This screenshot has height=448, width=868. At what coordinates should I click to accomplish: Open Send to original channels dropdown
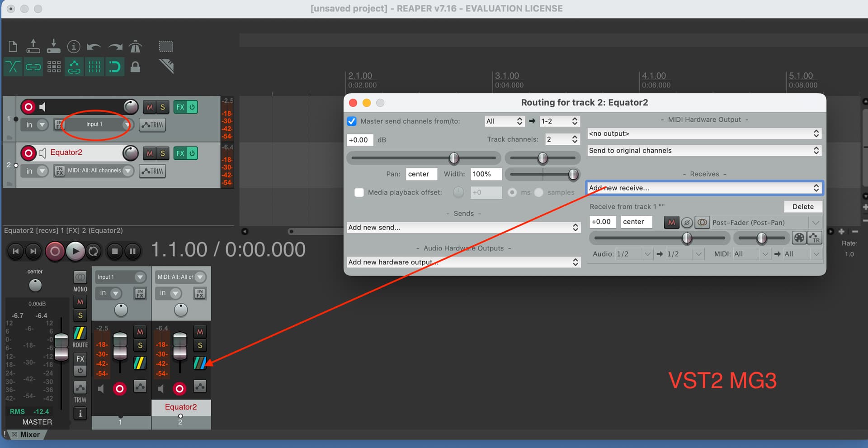[704, 151]
